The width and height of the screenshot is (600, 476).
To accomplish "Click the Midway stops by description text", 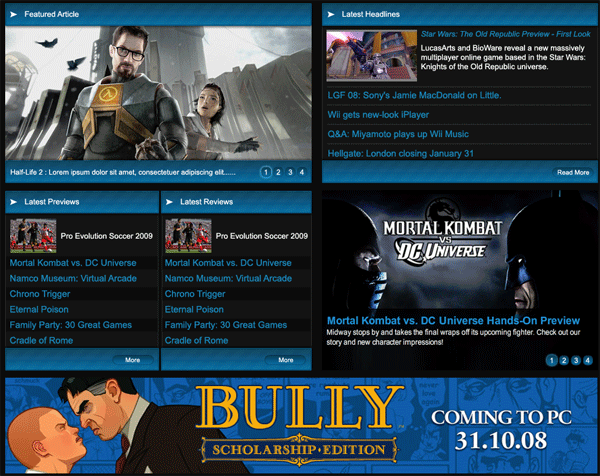I will [x=453, y=337].
